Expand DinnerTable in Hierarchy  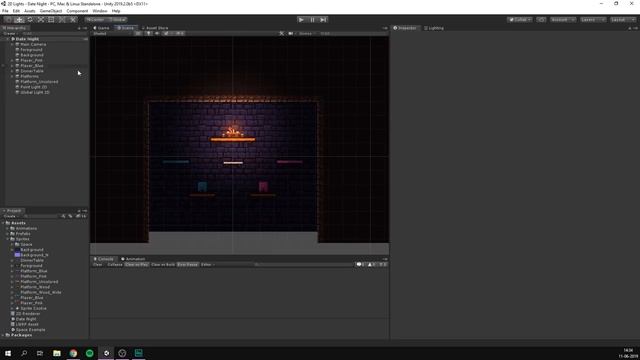pos(12,71)
